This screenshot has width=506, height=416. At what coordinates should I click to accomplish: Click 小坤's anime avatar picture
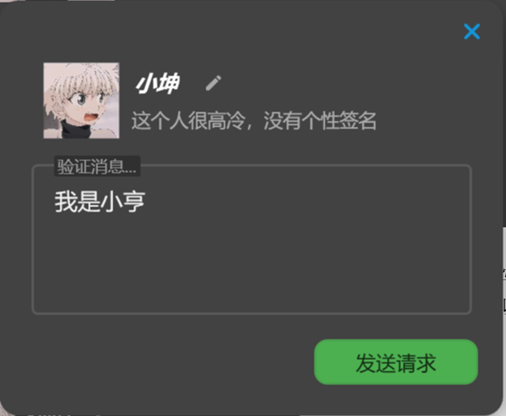click(x=81, y=100)
